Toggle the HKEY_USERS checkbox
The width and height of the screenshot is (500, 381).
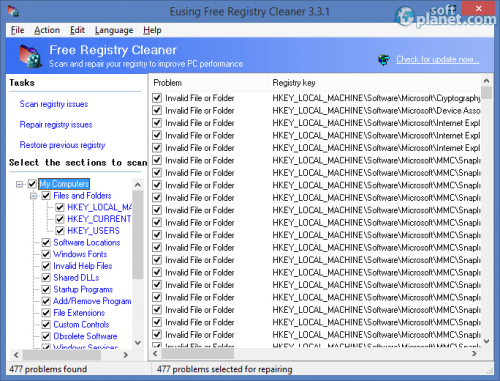pos(60,231)
